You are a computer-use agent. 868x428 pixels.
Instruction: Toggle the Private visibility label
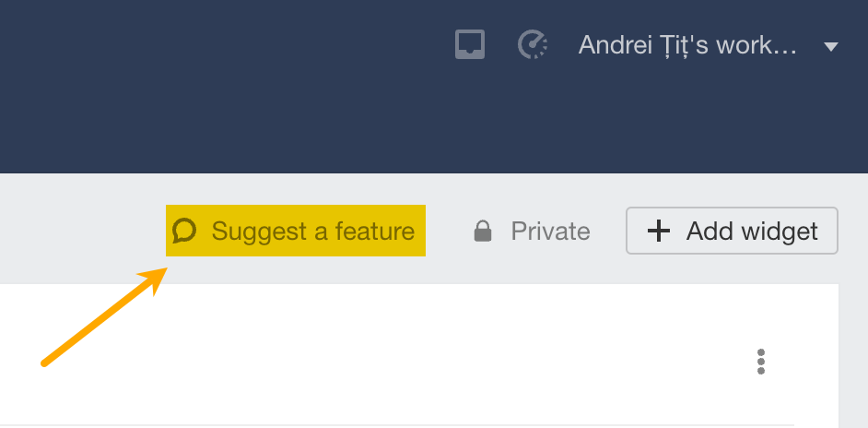coord(550,231)
